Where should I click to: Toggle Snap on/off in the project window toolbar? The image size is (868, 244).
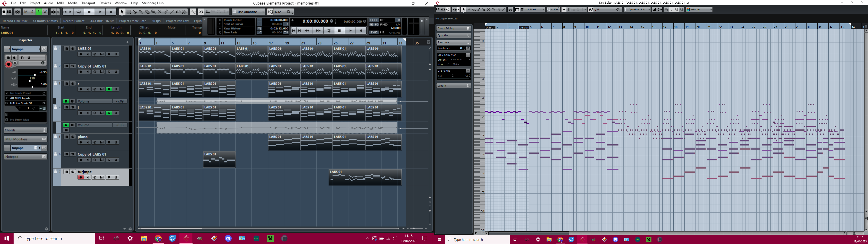click(201, 12)
